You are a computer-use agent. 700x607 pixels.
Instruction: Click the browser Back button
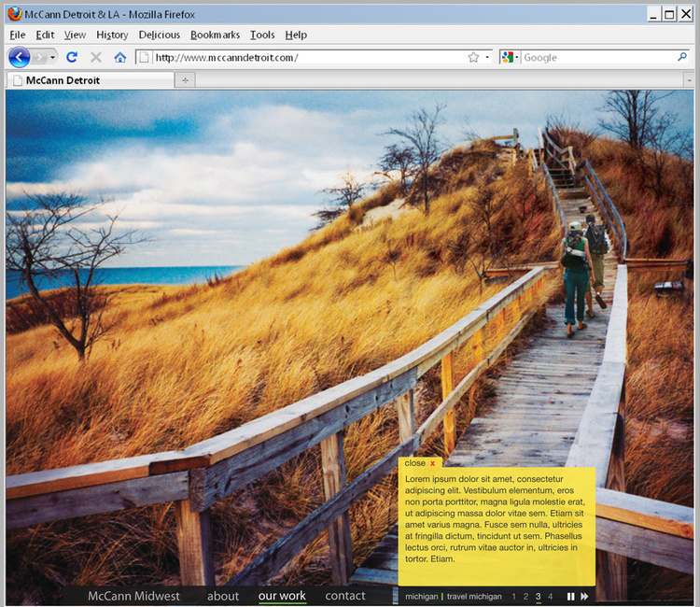(19, 58)
